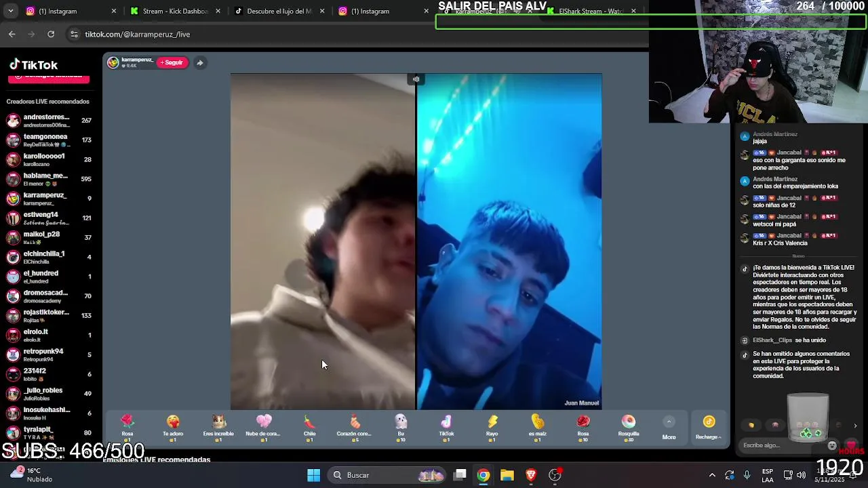Show next quick reactions with arrow
Screen dimensions: 868x488
pos(855,426)
